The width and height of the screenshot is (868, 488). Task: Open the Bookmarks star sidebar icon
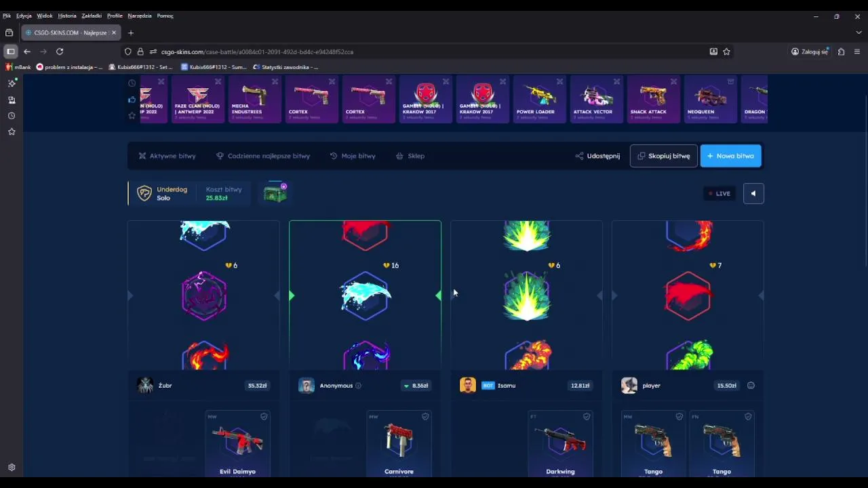(12, 131)
